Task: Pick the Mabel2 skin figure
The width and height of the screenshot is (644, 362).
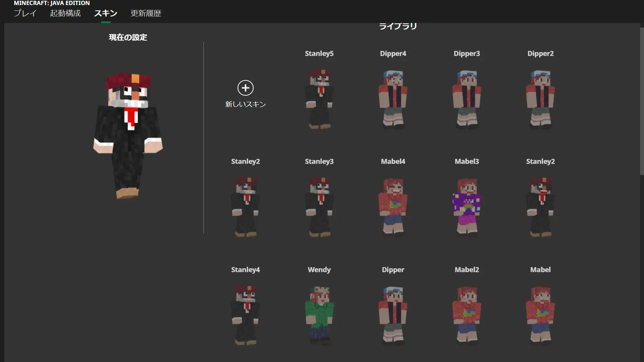Action: [x=467, y=315]
